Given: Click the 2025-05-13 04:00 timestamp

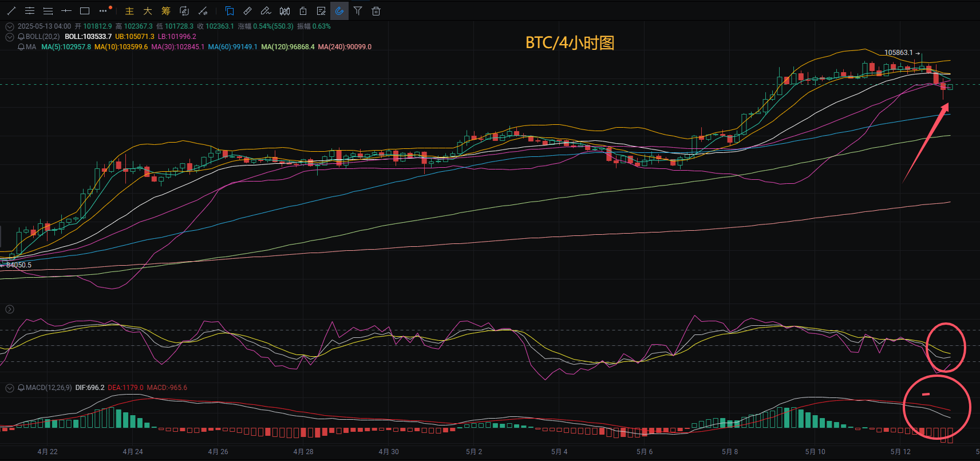Looking at the screenshot, I should (x=44, y=26).
